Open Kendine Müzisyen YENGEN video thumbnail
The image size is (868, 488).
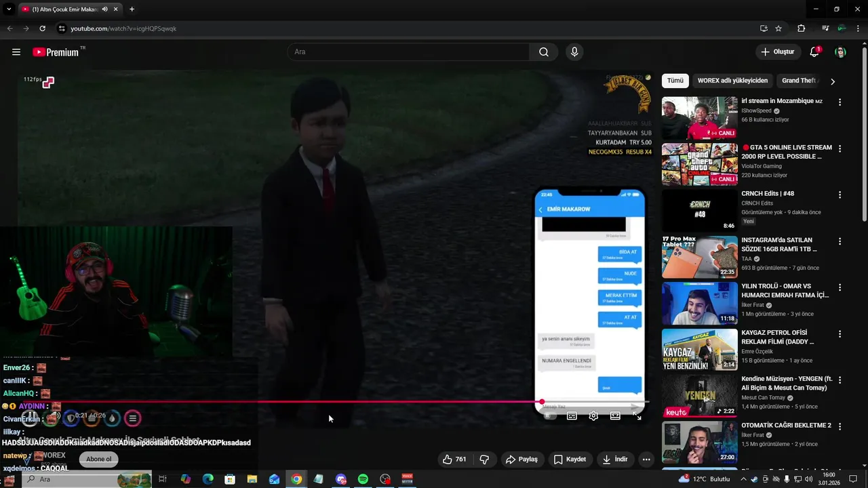(x=699, y=396)
